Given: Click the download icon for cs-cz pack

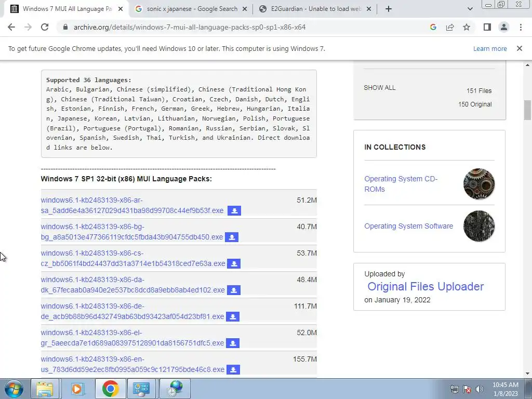Looking at the screenshot, I should point(234,263).
